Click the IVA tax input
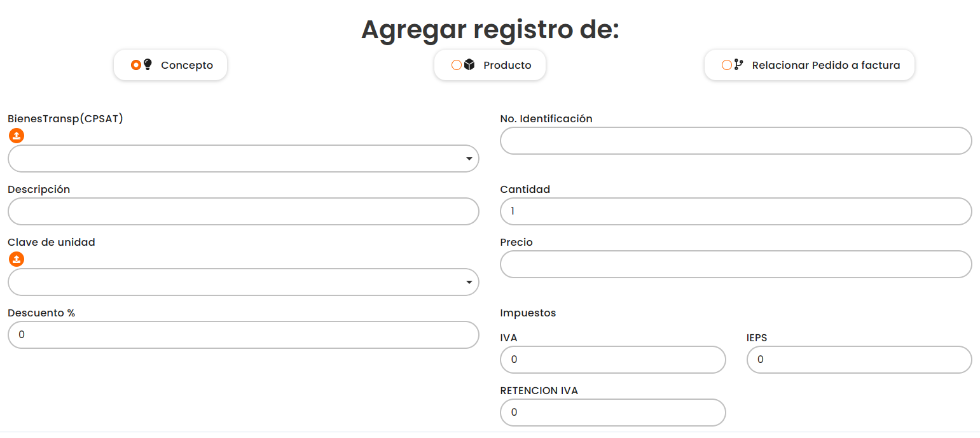The image size is (980, 438). 612,360
